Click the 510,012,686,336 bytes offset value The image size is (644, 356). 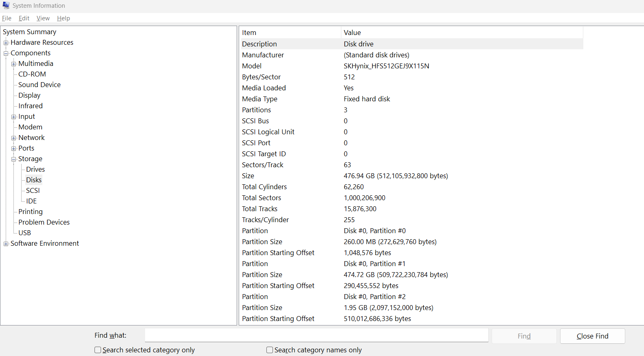[x=377, y=319]
